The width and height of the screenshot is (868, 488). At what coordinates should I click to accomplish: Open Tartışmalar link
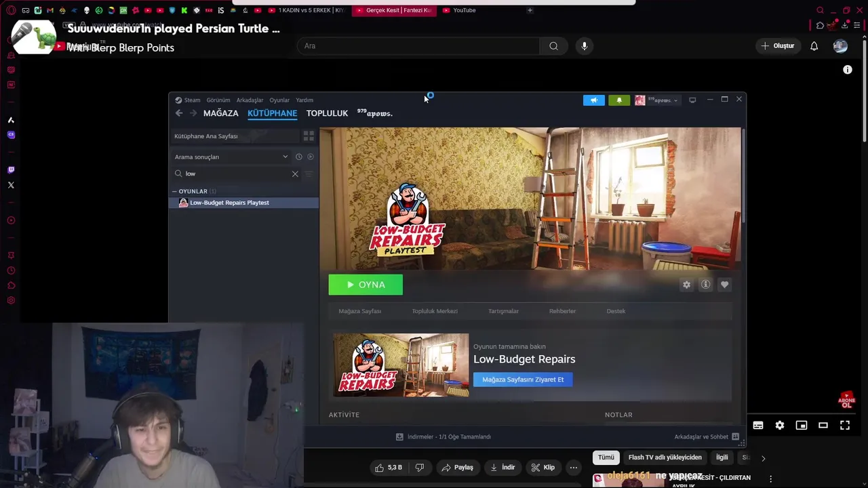(x=503, y=311)
